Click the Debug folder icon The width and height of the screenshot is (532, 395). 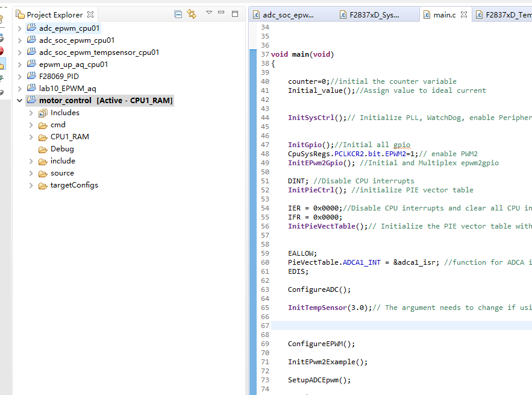tap(43, 150)
